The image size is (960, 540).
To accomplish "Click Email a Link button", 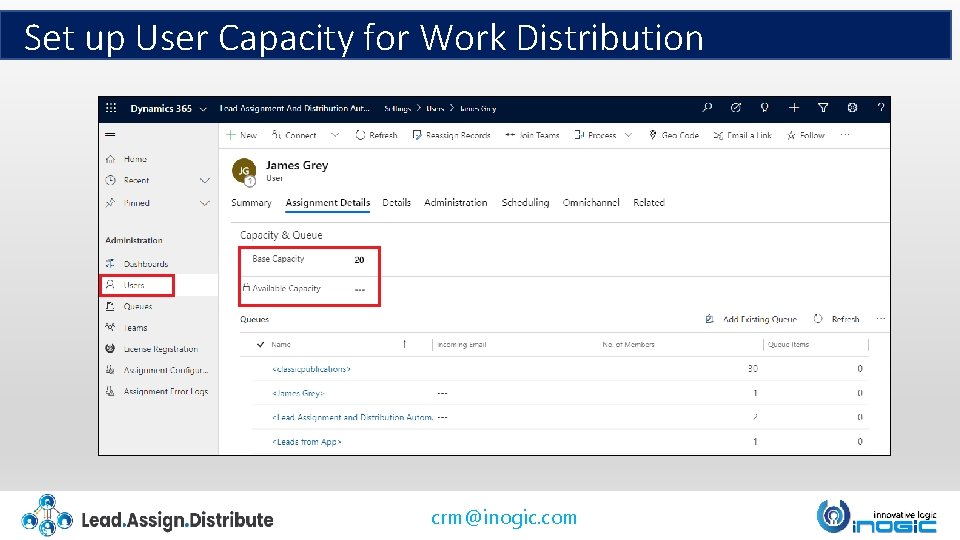I will 743,135.
